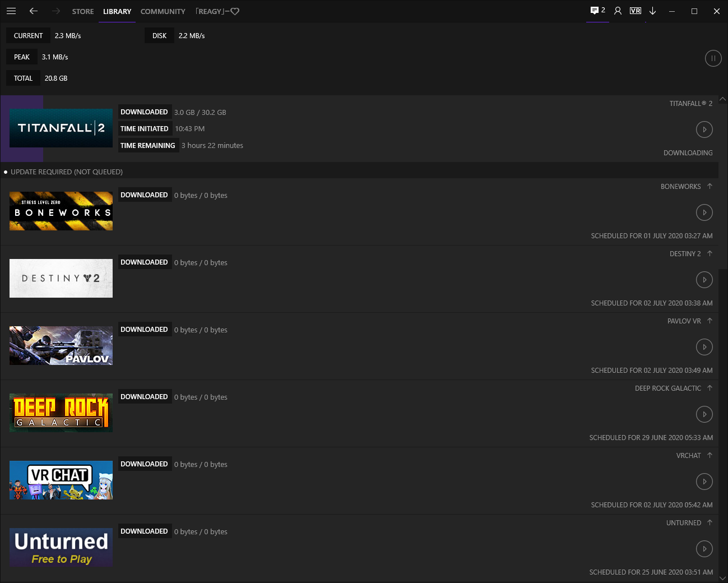Open the REAGY profile tab
The image size is (728, 583).
pyautogui.click(x=217, y=11)
